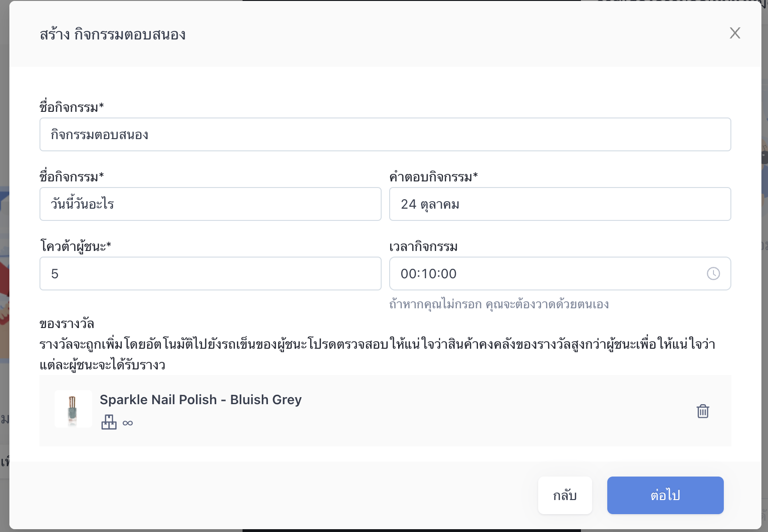
Task: Focus the winner quota field showing 5
Action: tap(211, 274)
